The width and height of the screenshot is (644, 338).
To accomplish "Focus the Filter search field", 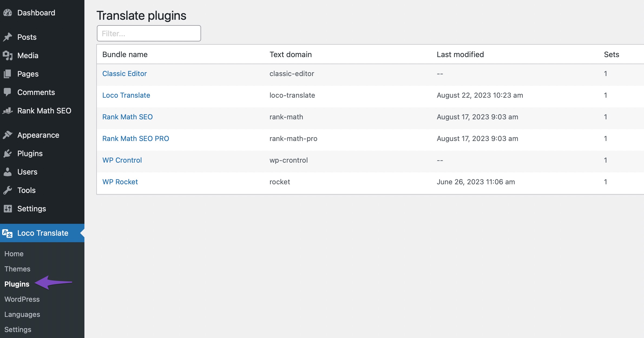I will click(x=149, y=33).
